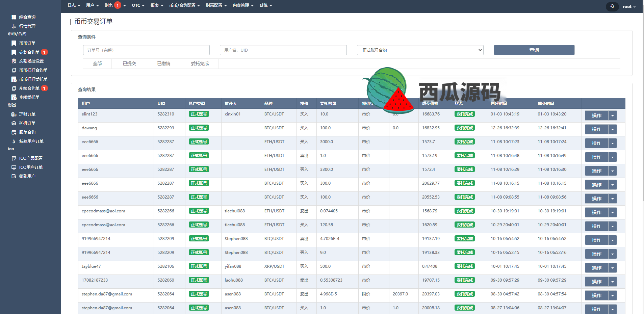Switch to the 已撤销 filter tab
The height and width of the screenshot is (314, 644).
pos(163,63)
